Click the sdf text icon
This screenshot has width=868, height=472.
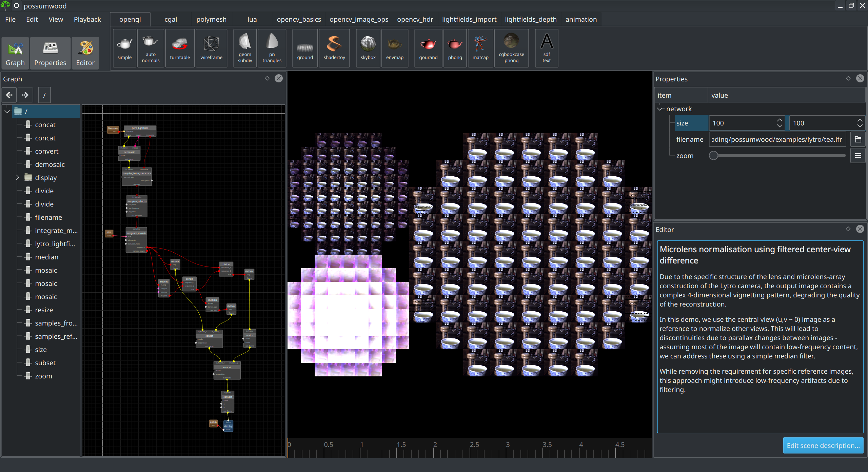546,48
